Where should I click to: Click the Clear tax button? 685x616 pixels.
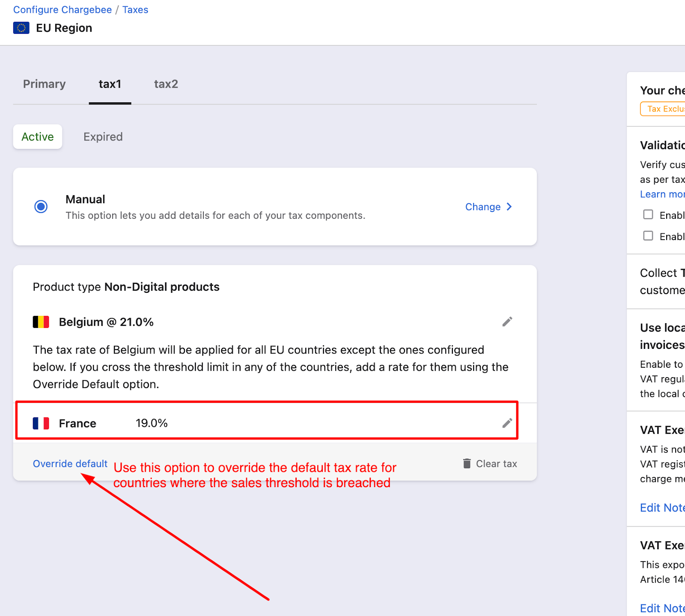pos(490,464)
